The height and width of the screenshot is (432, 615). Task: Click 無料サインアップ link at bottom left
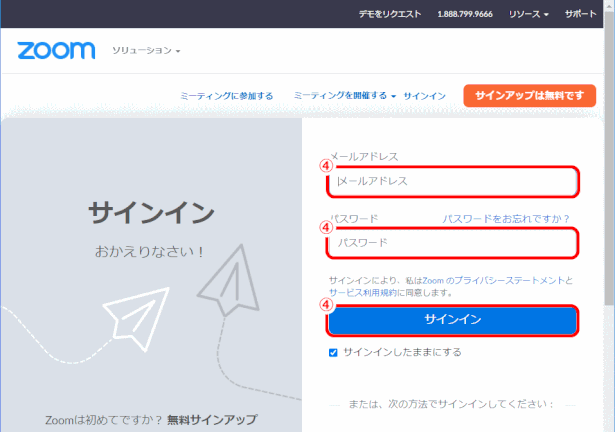(x=212, y=419)
